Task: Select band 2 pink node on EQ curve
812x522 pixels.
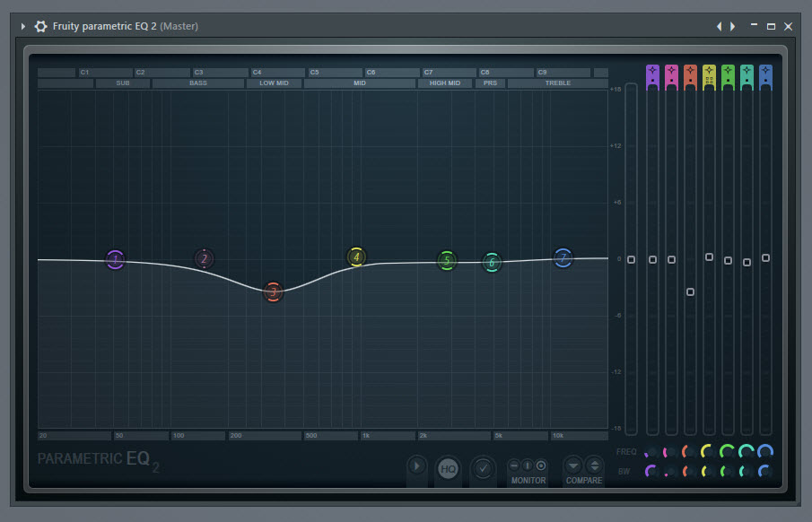Action: [x=204, y=258]
